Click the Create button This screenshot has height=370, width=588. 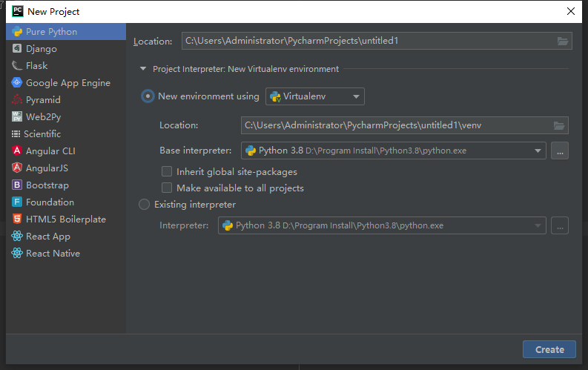[549, 349]
